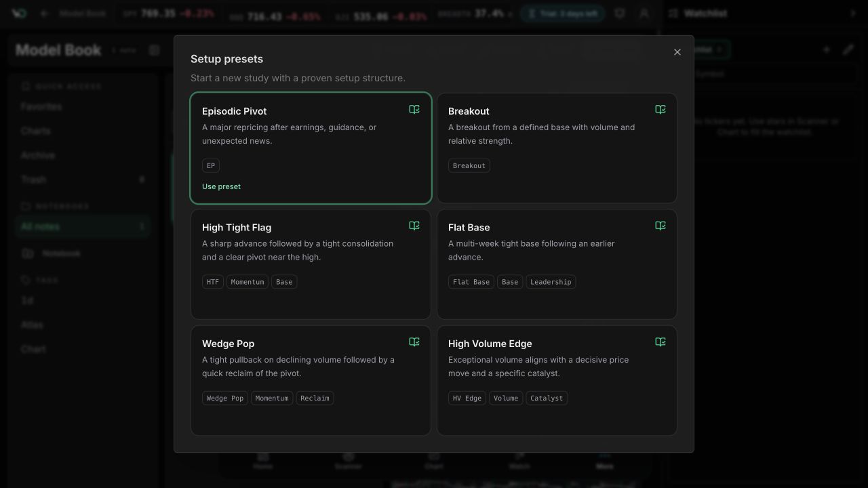
Task: Edit the watchlist with the pencil icon
Action: coord(848,49)
